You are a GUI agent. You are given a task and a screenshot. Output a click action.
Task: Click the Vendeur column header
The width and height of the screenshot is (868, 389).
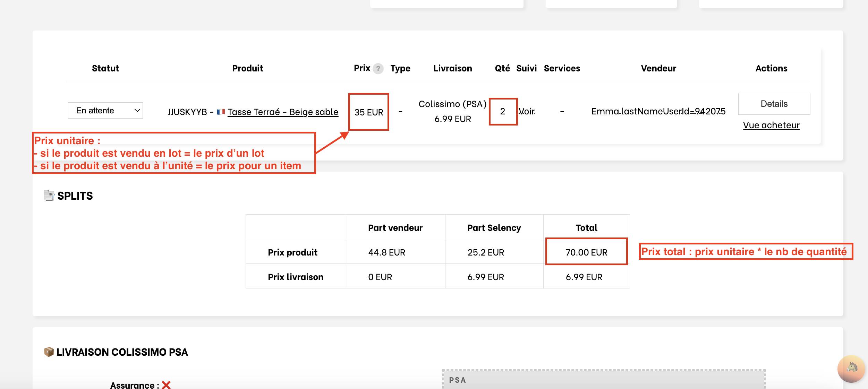[658, 68]
